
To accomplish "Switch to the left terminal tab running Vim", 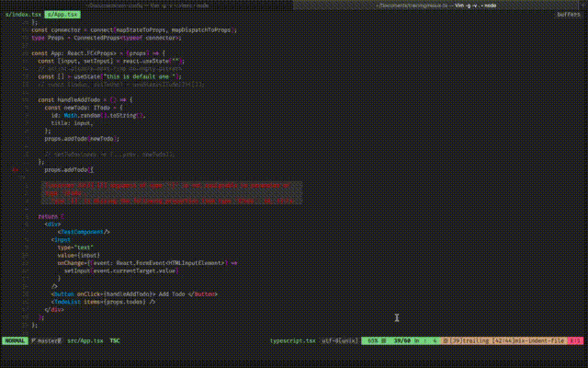I will [147, 6].
